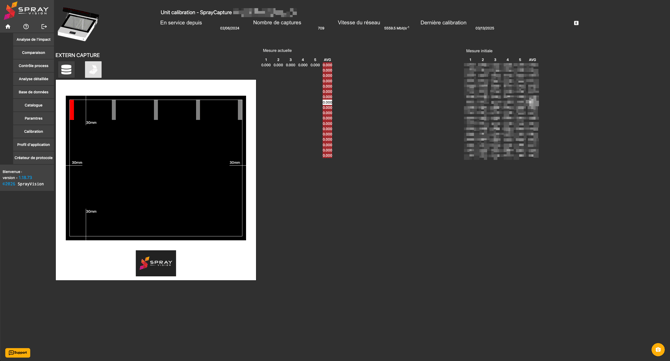Click column 3 header in Mesure actuelle
The height and width of the screenshot is (361, 670).
tap(291, 60)
